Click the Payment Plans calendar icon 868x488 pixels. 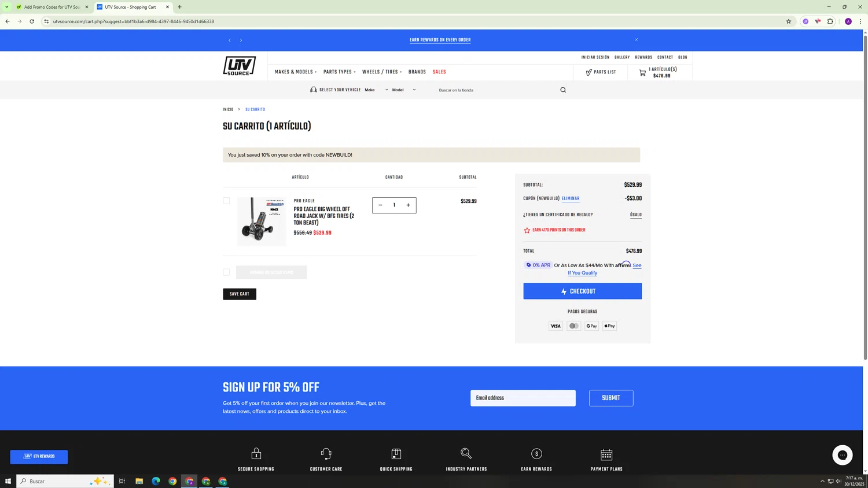[x=606, y=454]
